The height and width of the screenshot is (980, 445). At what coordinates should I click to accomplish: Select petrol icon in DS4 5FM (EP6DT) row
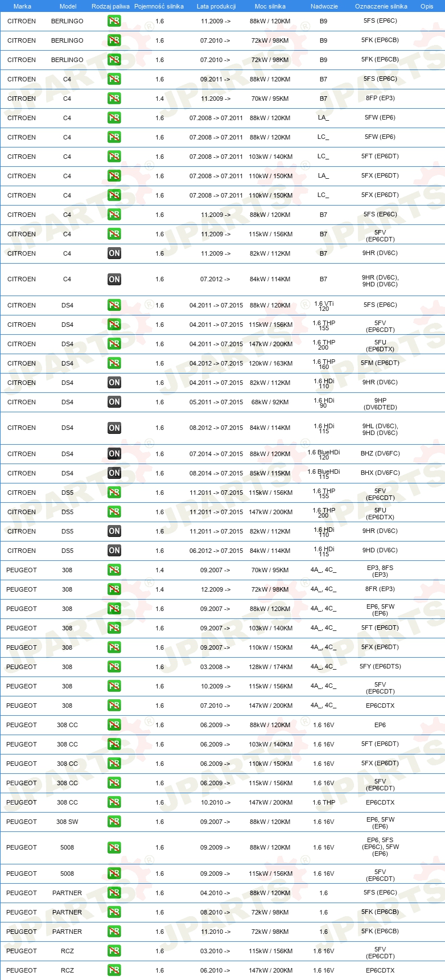click(x=114, y=363)
